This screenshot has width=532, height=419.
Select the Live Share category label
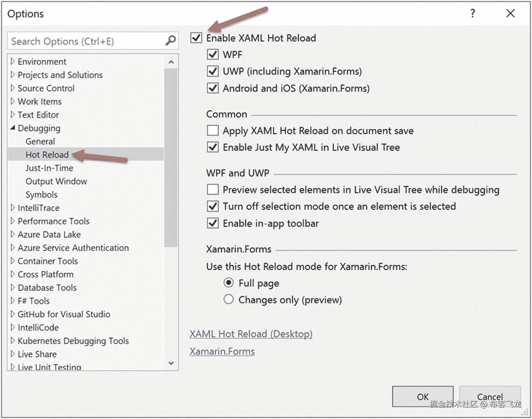[x=37, y=354]
